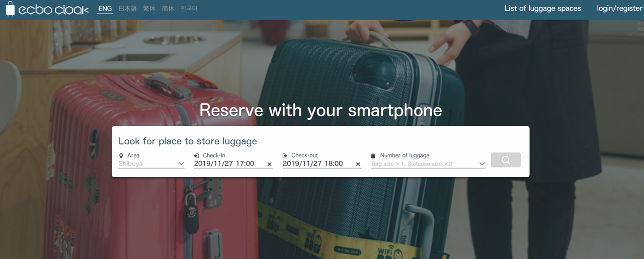Switch language to 日本語
The width and height of the screenshot is (644, 259).
click(127, 9)
